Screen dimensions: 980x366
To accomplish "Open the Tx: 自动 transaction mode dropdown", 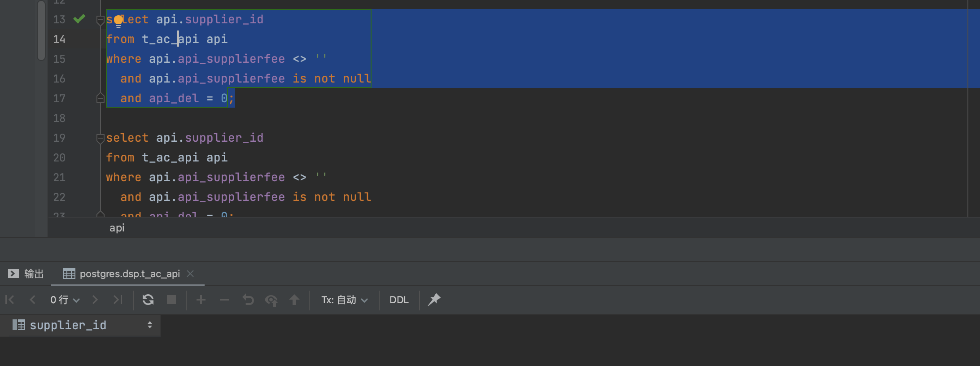I will click(344, 300).
